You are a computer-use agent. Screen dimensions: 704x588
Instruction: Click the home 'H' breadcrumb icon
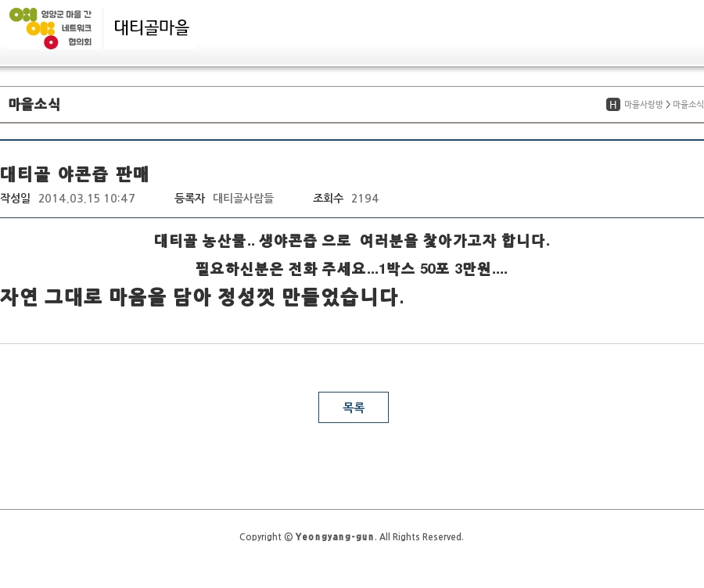point(613,105)
